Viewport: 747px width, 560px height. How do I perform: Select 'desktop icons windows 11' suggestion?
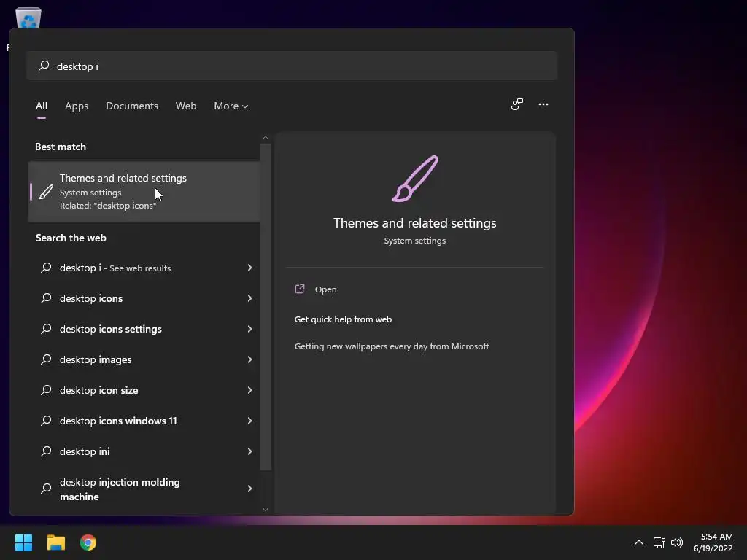144,421
